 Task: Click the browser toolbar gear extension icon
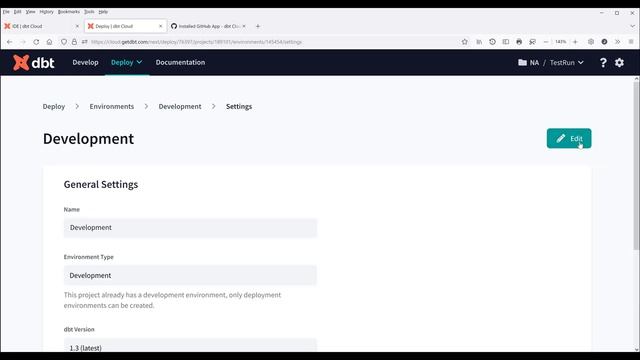(x=591, y=42)
